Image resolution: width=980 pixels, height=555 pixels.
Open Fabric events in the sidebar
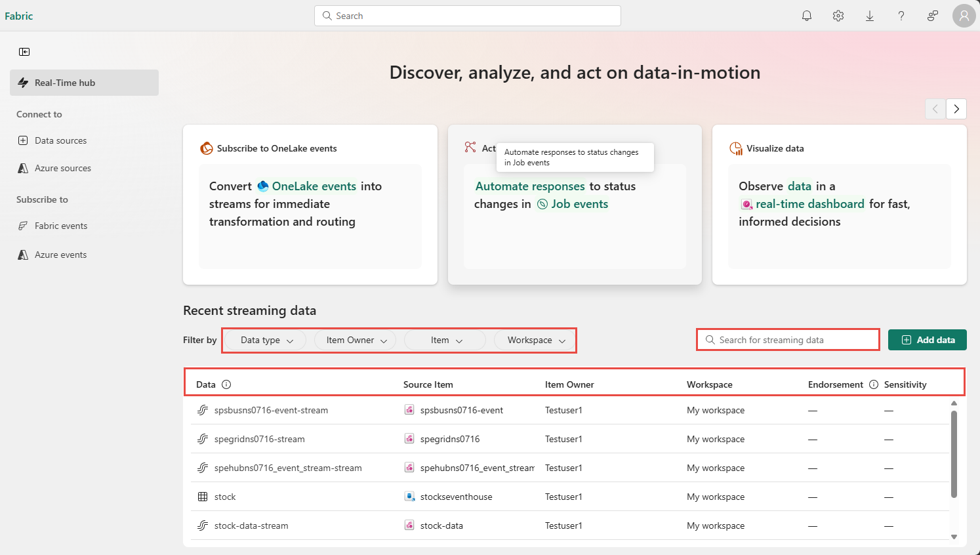click(x=61, y=226)
